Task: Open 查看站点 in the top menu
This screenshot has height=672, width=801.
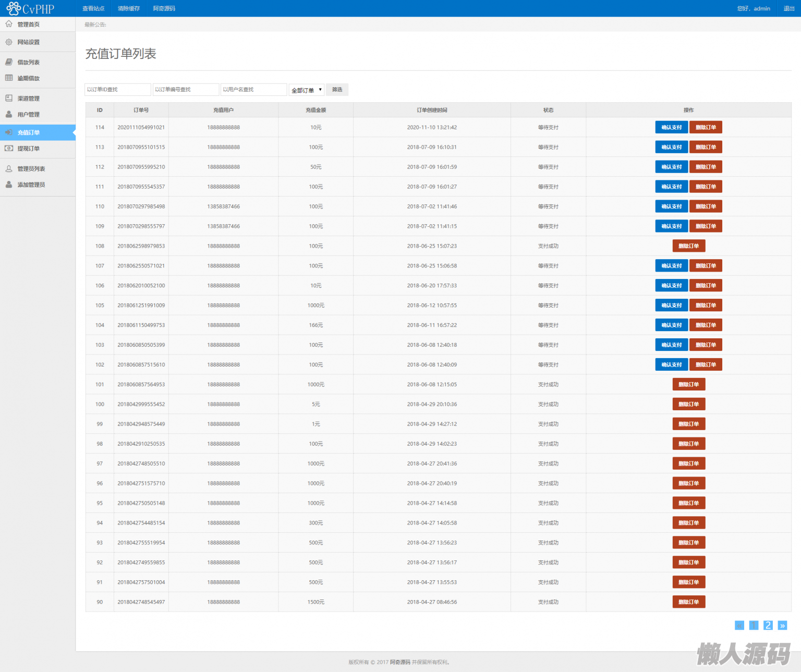Action: coord(93,8)
